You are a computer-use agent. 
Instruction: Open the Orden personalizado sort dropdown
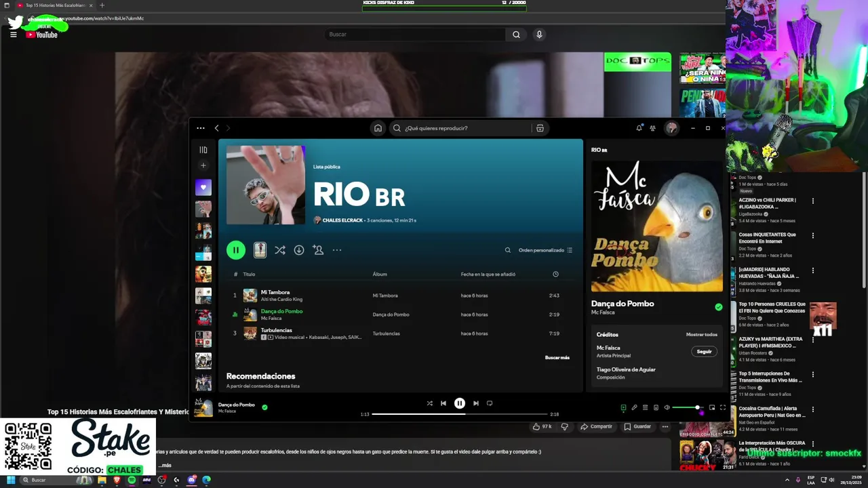tap(545, 250)
